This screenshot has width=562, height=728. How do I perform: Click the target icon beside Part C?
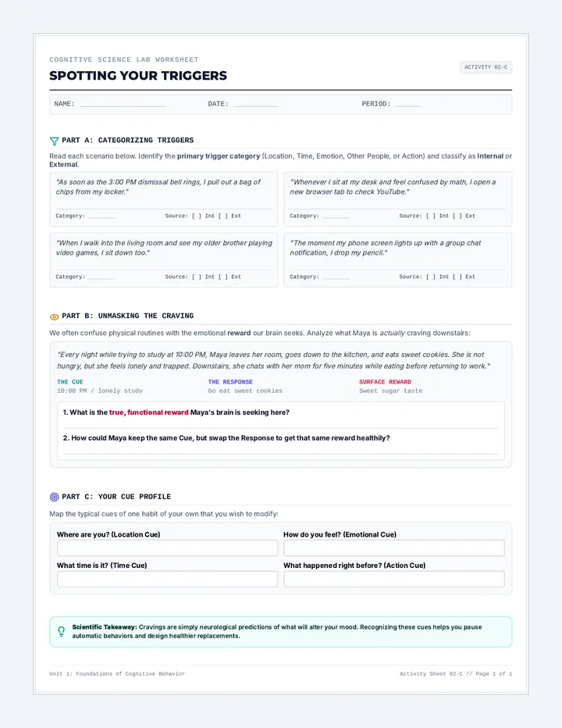[55, 497]
